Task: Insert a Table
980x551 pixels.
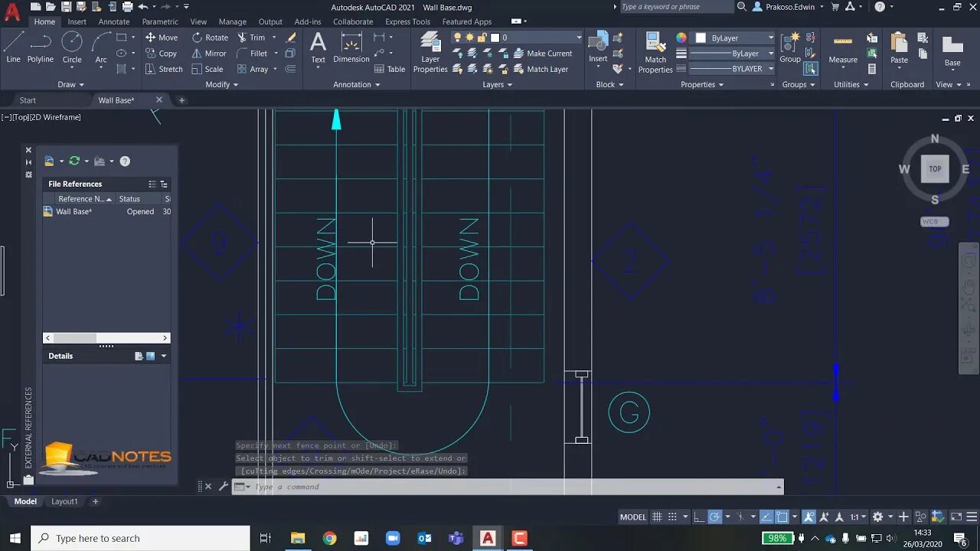Action: [390, 69]
